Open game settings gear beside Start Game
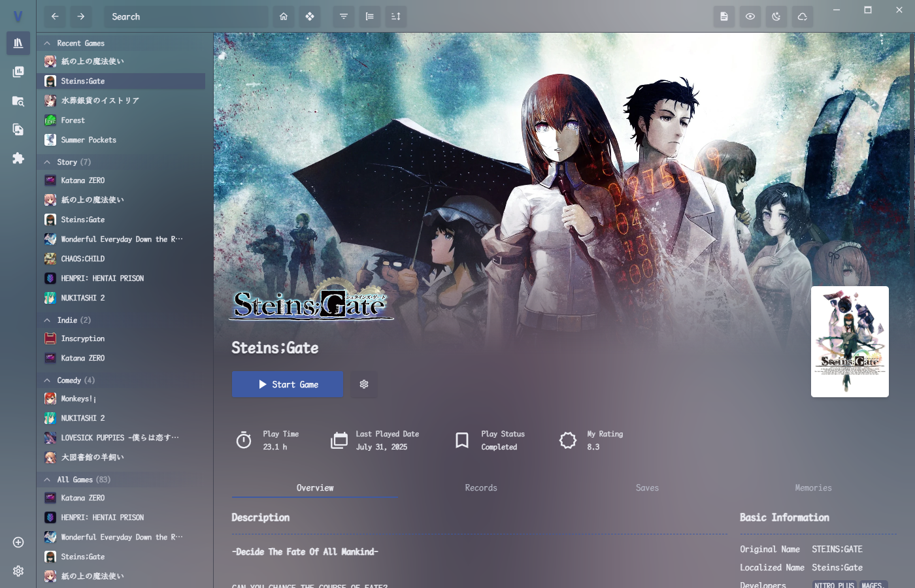The image size is (915, 588). click(x=364, y=384)
